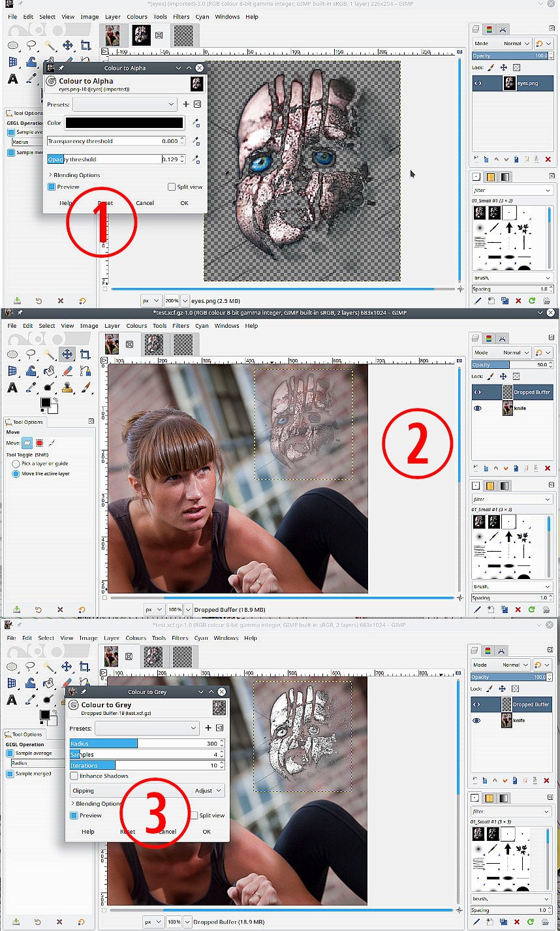Reset tool options icon in top window
Screen dimensions: 560x931
click(82, 301)
